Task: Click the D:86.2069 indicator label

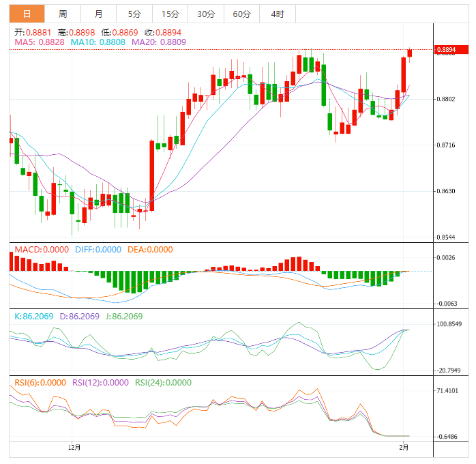Action: tap(80, 317)
